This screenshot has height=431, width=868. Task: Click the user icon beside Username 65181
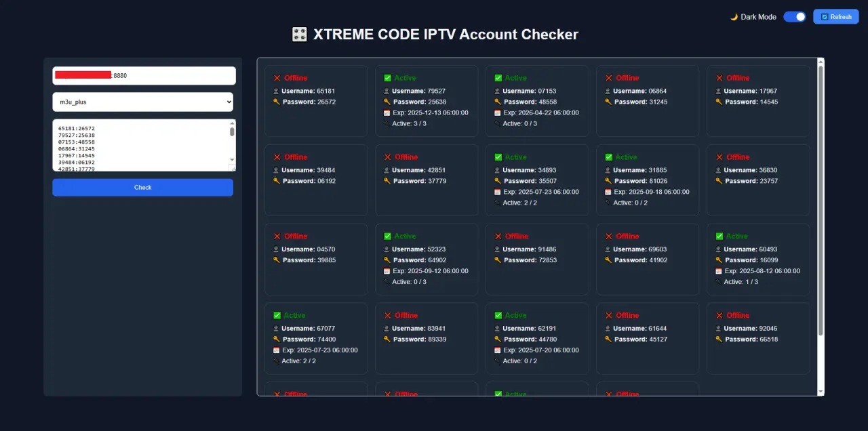coord(276,91)
